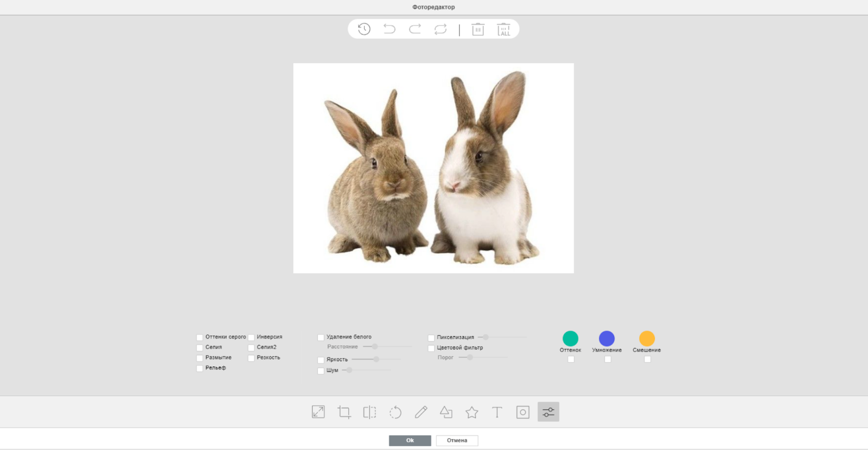Check the Пикселизация option
This screenshot has height=450, width=868.
[x=431, y=338]
